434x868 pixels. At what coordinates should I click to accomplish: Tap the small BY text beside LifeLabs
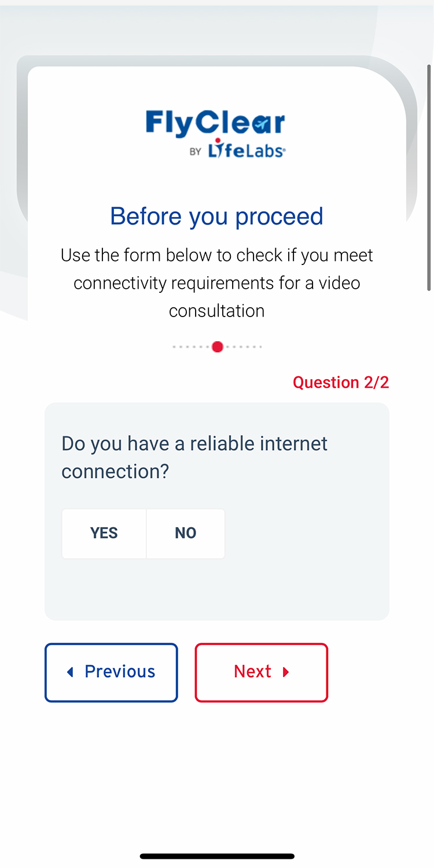tap(196, 152)
